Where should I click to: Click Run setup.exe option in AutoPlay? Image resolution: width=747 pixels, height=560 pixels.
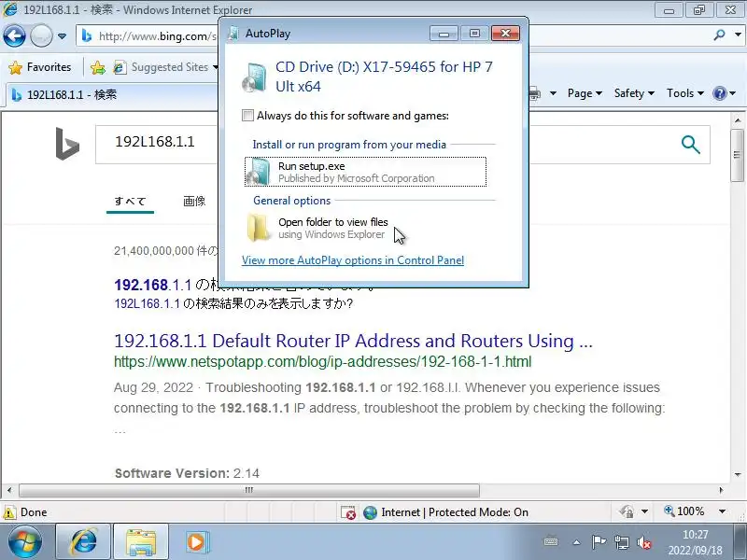(365, 172)
